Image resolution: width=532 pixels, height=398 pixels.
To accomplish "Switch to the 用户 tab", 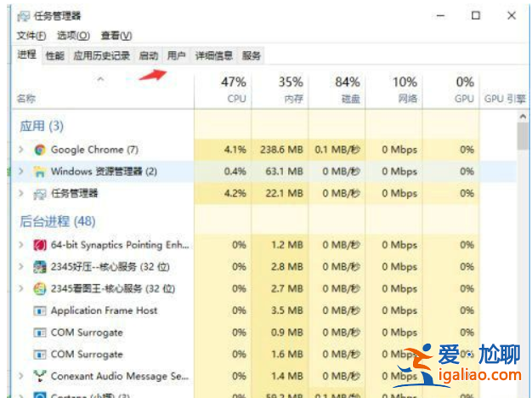I will pyautogui.click(x=177, y=55).
